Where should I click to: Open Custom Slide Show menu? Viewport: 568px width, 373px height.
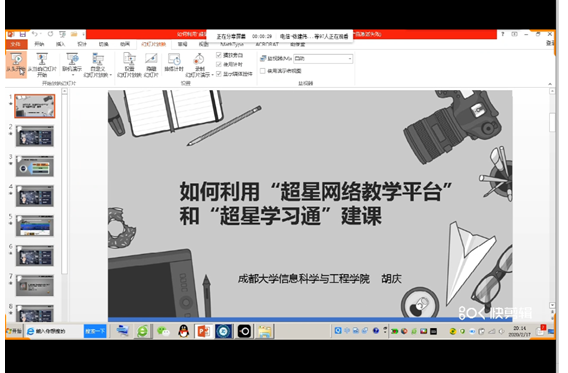tap(98, 64)
